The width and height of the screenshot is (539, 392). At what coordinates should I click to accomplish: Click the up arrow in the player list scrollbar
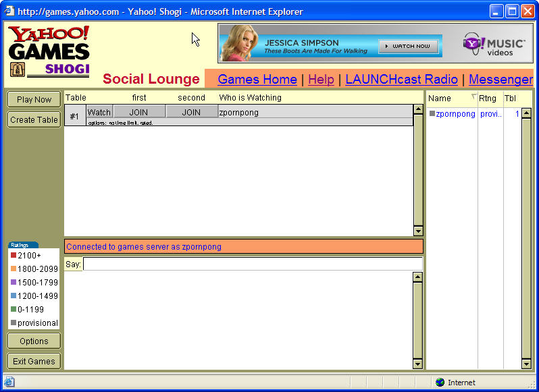(x=526, y=113)
